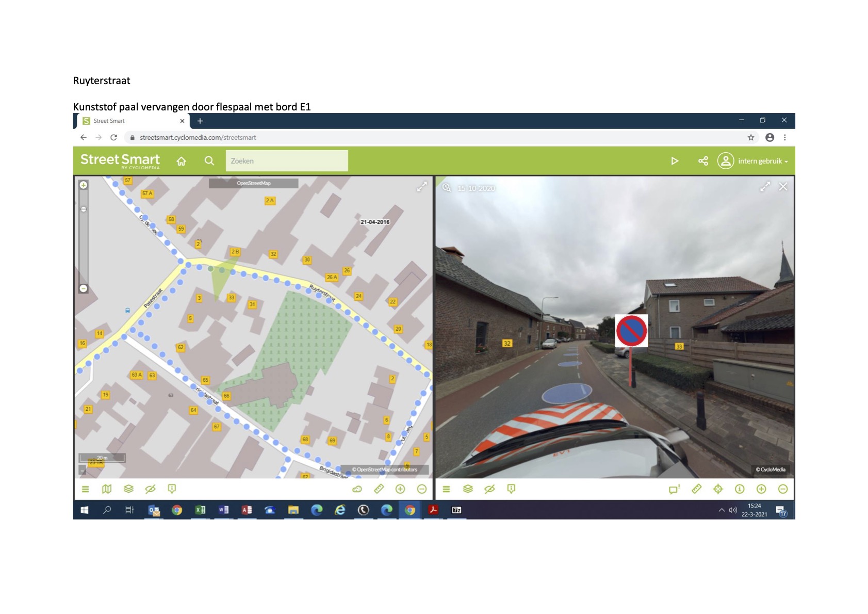Click the search magnifier icon in header
868x614 pixels.
point(209,161)
